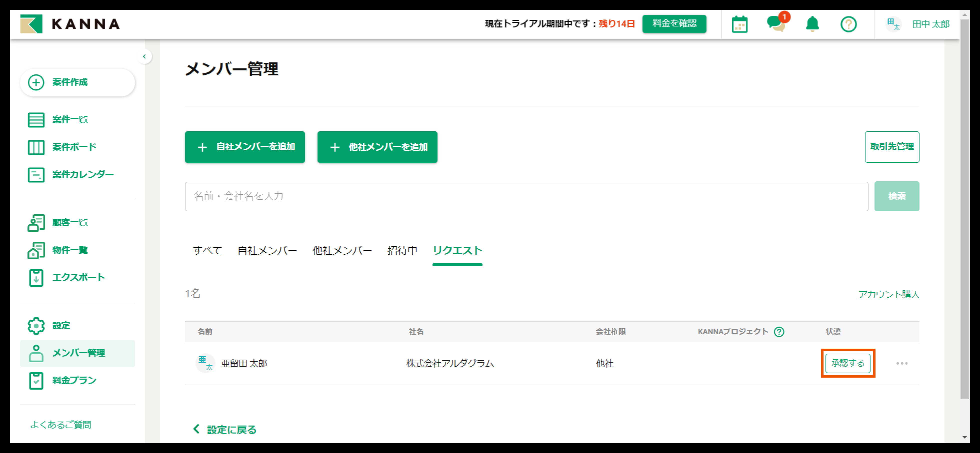Switch to 招待中 tab

point(402,250)
